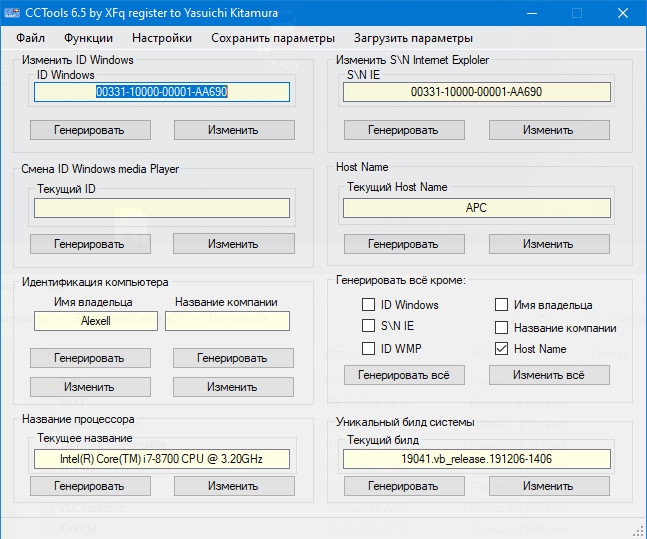Click Изменить under Имя владельца

[90, 387]
